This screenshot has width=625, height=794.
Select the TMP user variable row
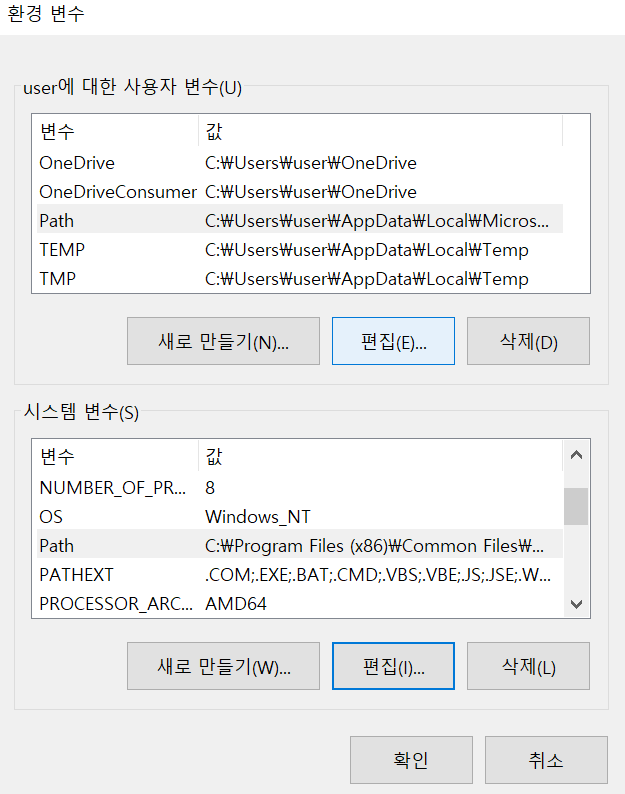300,279
